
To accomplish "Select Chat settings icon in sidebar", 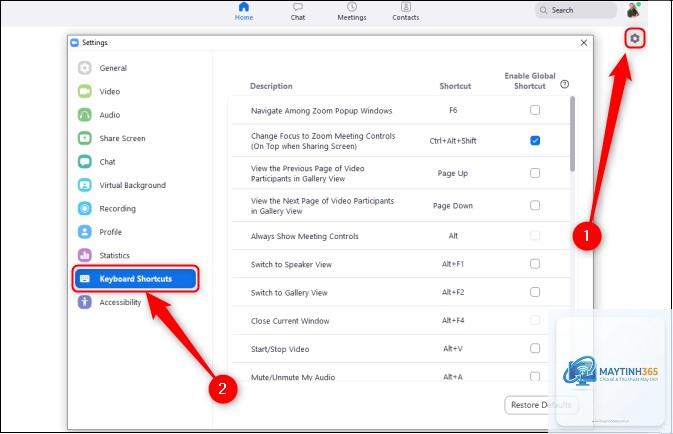I will click(x=85, y=161).
